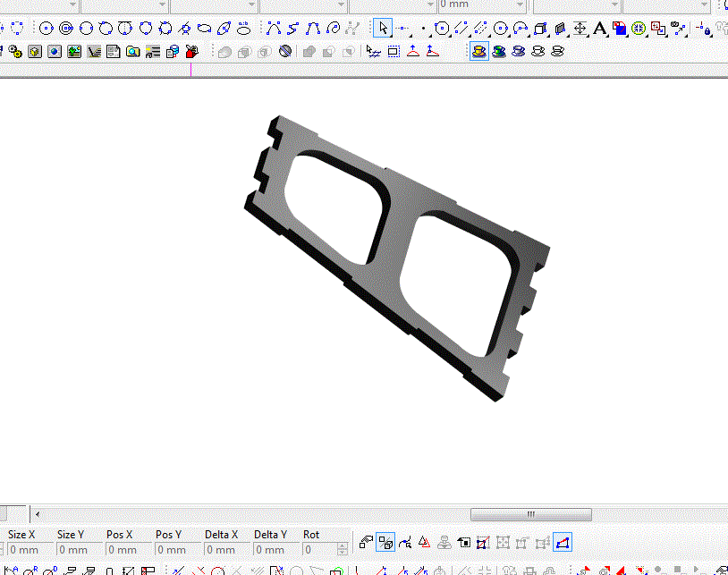Choose the Text tool letter A
Image resolution: width=728 pixels, height=575 pixels.
pyautogui.click(x=599, y=29)
